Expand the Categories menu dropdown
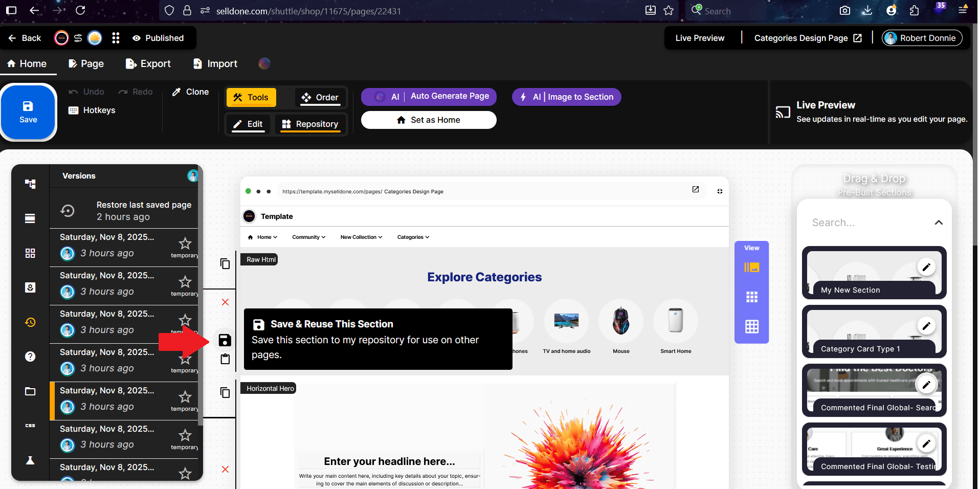 click(413, 237)
